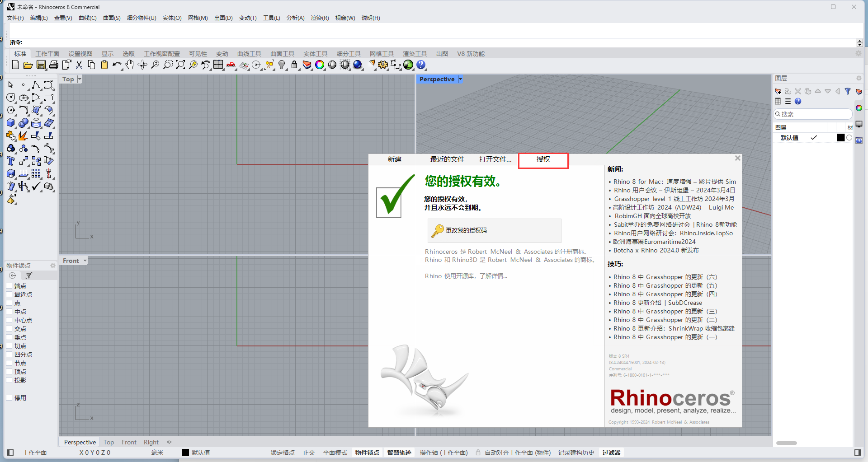Toggle 正交 ortho mode in status bar

tap(309, 453)
